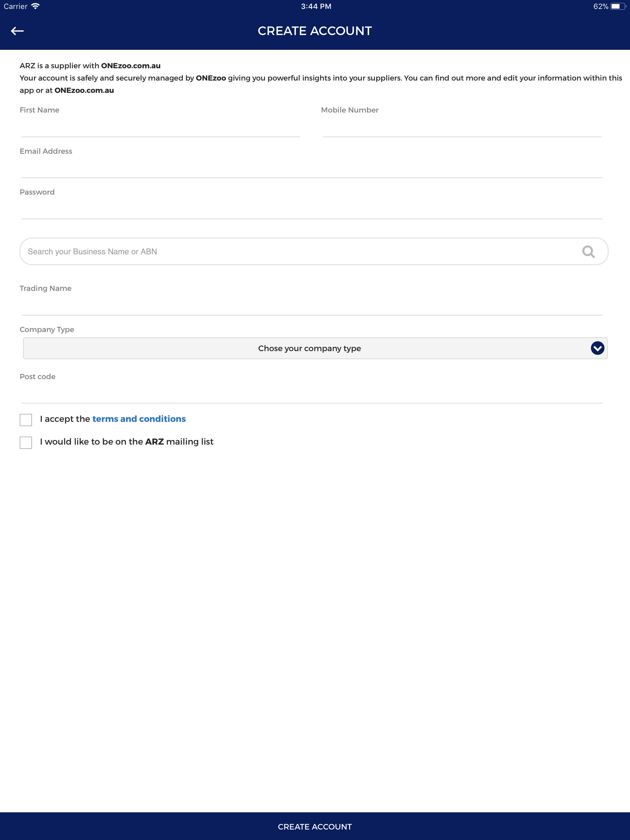Open the terms and conditions link
The width and height of the screenshot is (630, 840).
(x=139, y=419)
